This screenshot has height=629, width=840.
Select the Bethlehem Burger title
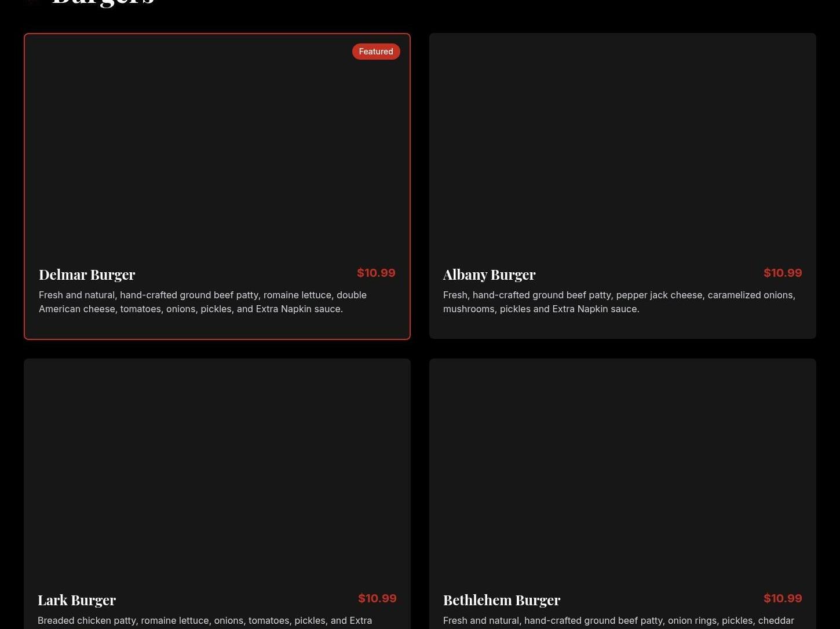point(502,600)
